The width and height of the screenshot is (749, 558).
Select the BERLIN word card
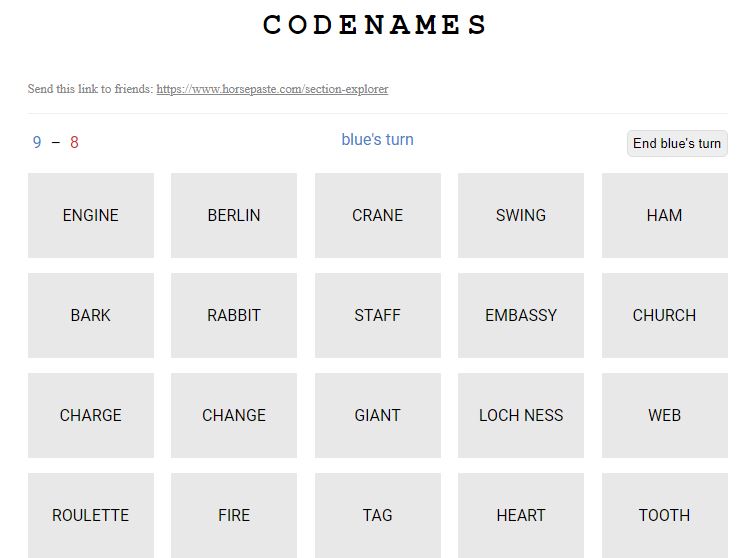click(x=234, y=215)
